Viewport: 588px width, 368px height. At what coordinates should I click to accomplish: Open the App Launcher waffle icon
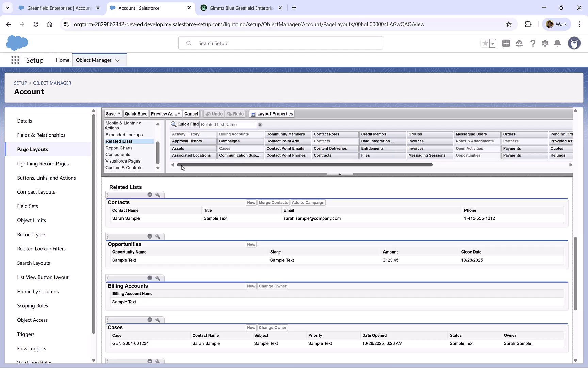click(x=15, y=60)
